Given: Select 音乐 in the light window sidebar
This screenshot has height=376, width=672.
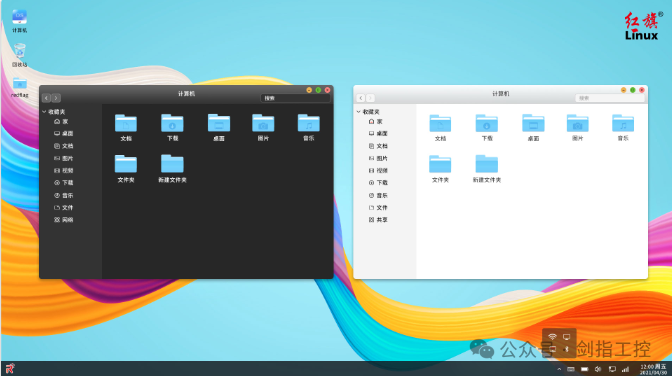Looking at the screenshot, I should (378, 195).
